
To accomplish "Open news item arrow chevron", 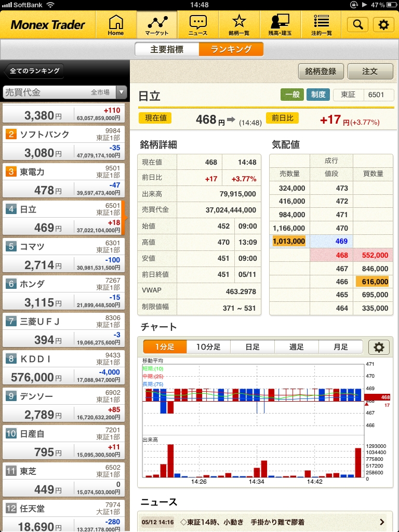I will coord(382,522).
